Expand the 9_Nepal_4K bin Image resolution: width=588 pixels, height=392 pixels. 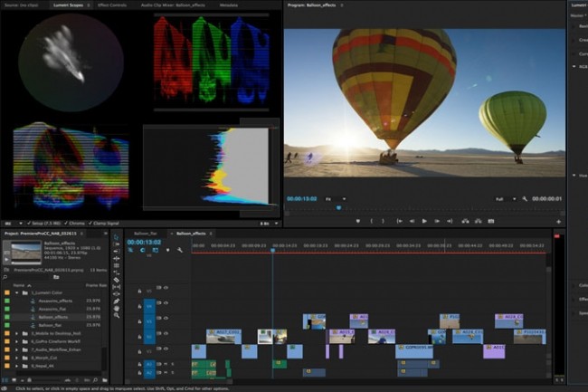[x=17, y=366]
